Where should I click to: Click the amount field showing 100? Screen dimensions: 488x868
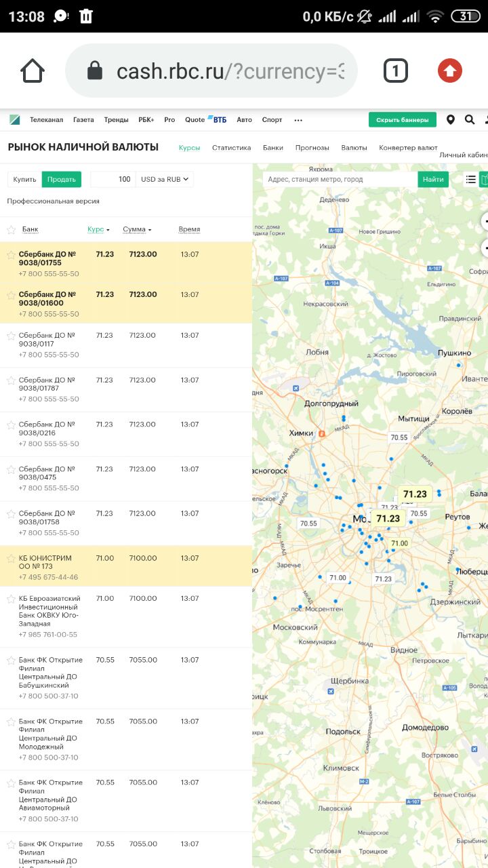113,179
